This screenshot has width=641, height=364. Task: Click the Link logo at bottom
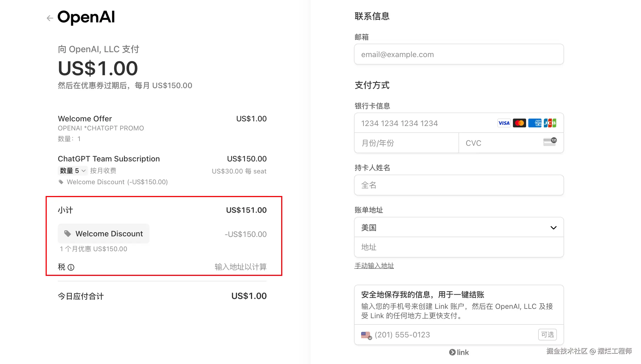(459, 352)
